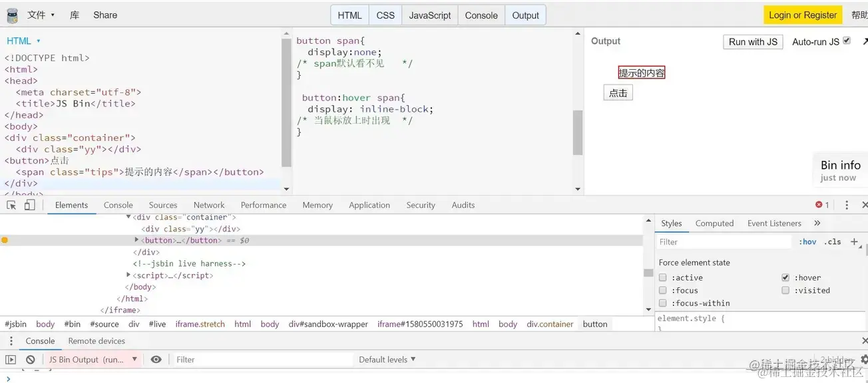Enable the :active force state checkbox
The height and width of the screenshot is (383, 868).
pos(663,278)
